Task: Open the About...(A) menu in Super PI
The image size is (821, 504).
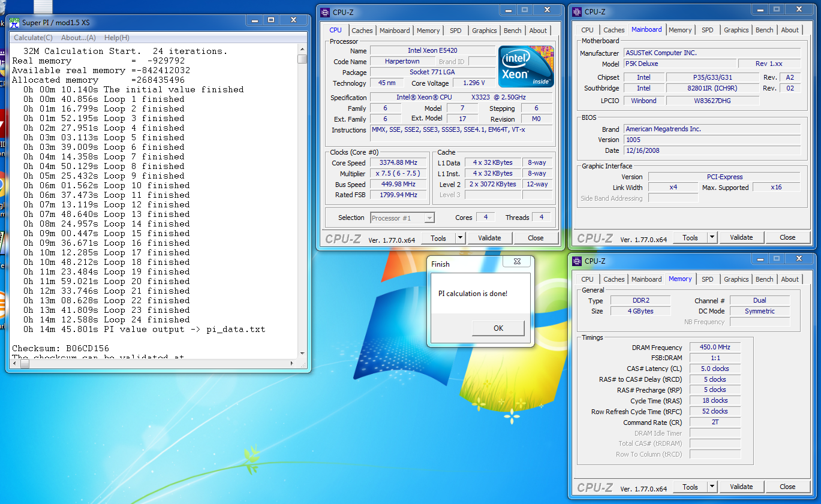Action: pyautogui.click(x=79, y=38)
